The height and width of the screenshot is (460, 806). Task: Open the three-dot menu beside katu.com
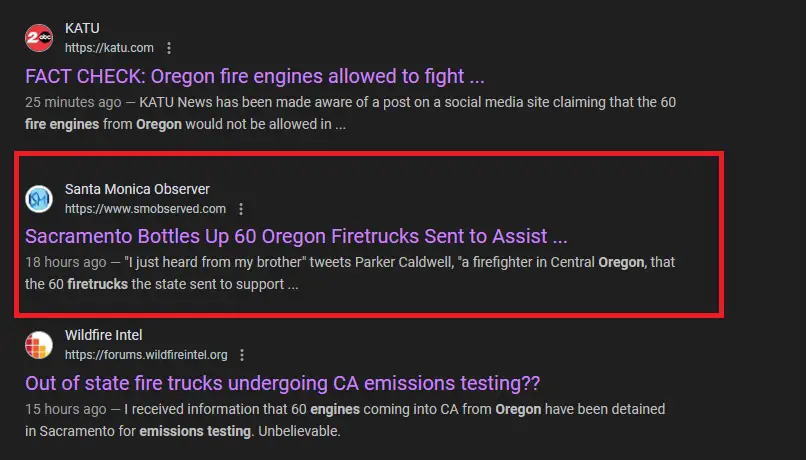[x=169, y=48]
